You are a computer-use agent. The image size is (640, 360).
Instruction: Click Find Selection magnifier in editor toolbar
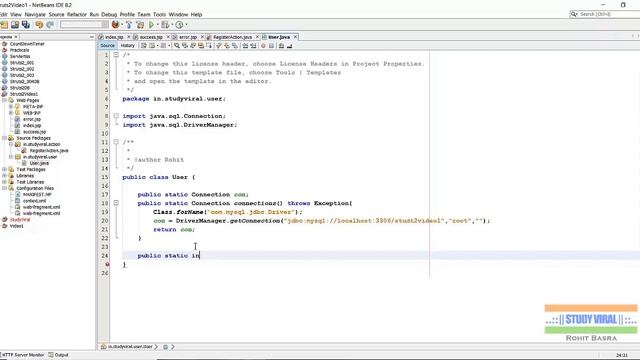[x=177, y=46]
